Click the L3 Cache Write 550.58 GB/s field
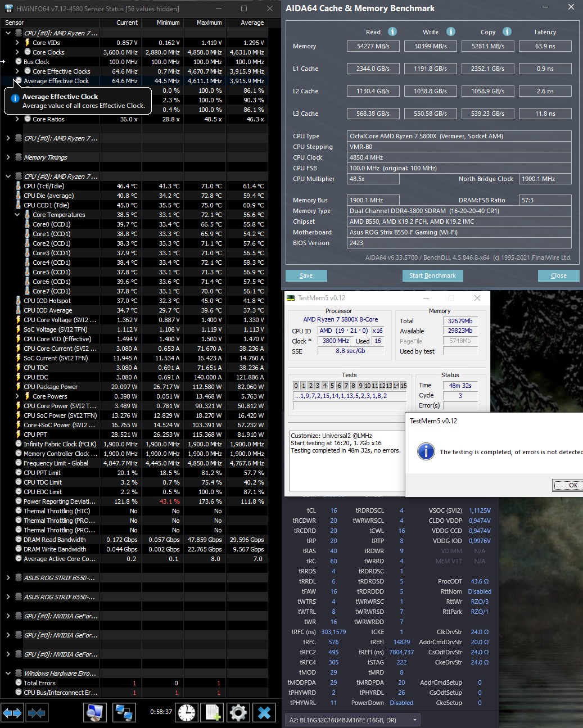Screen dimensions: 583x728 click(x=431, y=114)
